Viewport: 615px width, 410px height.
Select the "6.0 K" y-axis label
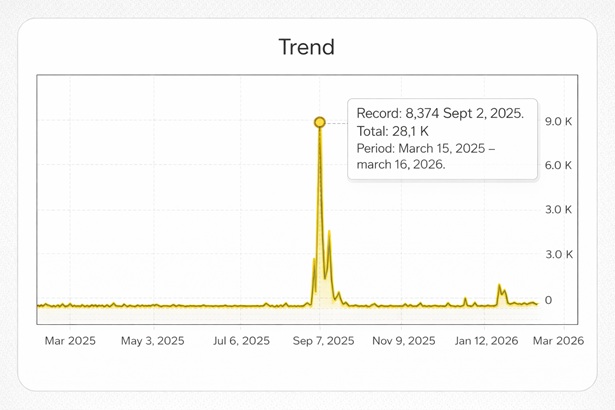pos(556,165)
